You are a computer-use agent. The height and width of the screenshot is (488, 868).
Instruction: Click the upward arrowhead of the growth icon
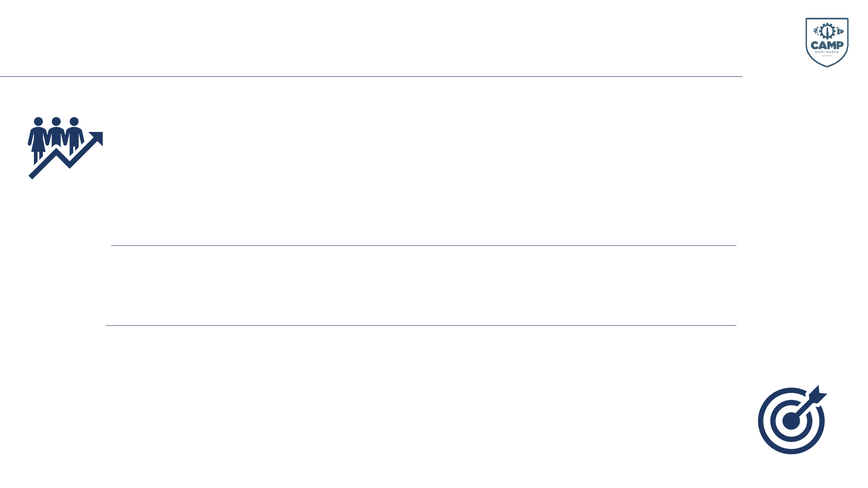(98, 137)
